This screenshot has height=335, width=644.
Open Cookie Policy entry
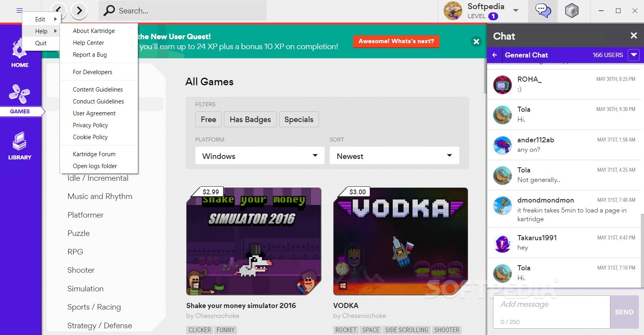click(99, 137)
